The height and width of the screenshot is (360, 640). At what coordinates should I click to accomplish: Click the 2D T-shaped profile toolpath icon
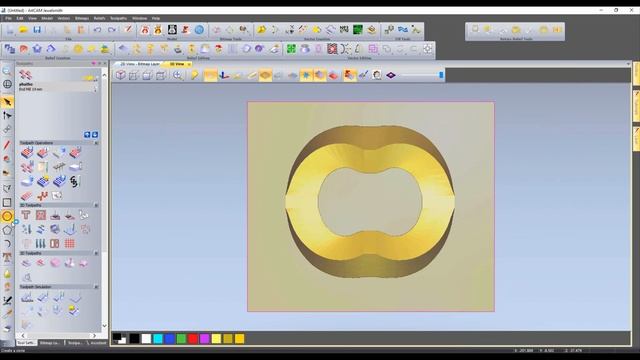tap(26, 215)
